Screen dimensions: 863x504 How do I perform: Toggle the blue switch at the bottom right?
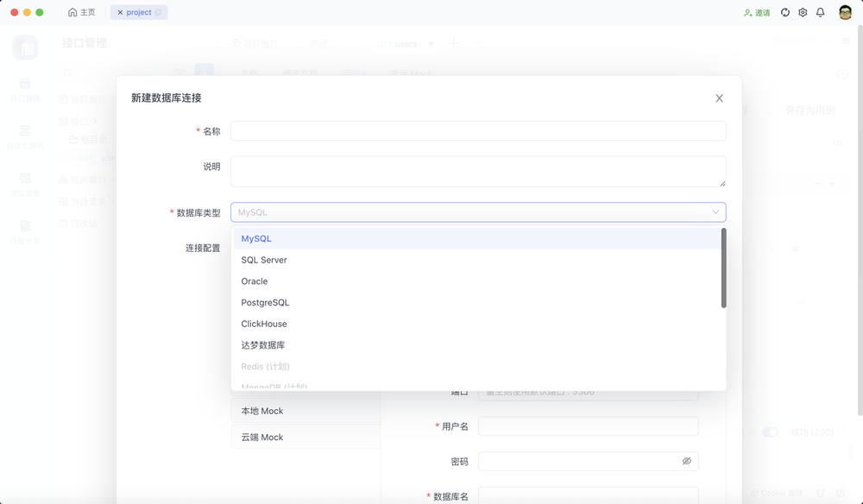(x=770, y=432)
